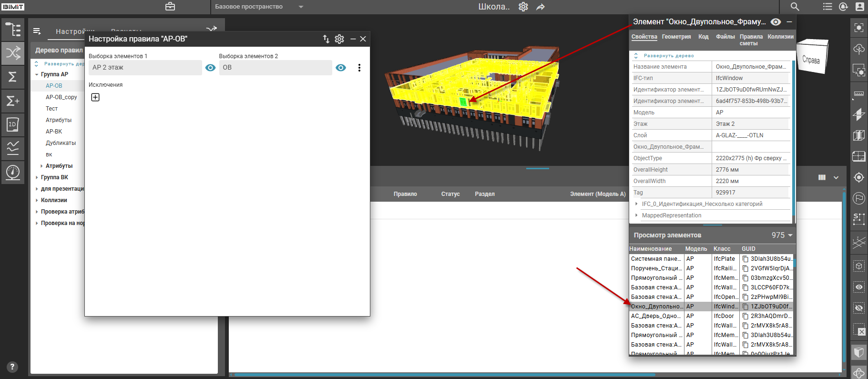Select the 'АР-ВК' rule in tree
Viewport: 868px width, 379px height.
[x=54, y=132]
